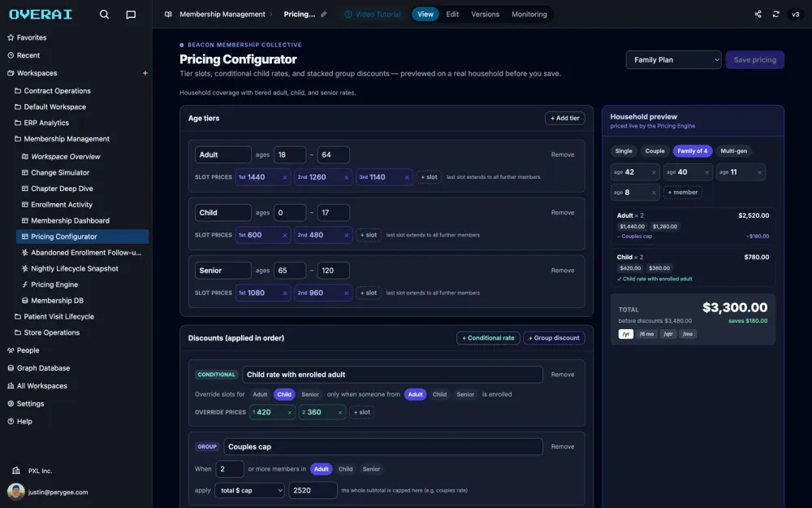Viewport: 812px width, 508px height.
Task: Remove the 2nd Adult slot price 1260
Action: pyautogui.click(x=347, y=177)
